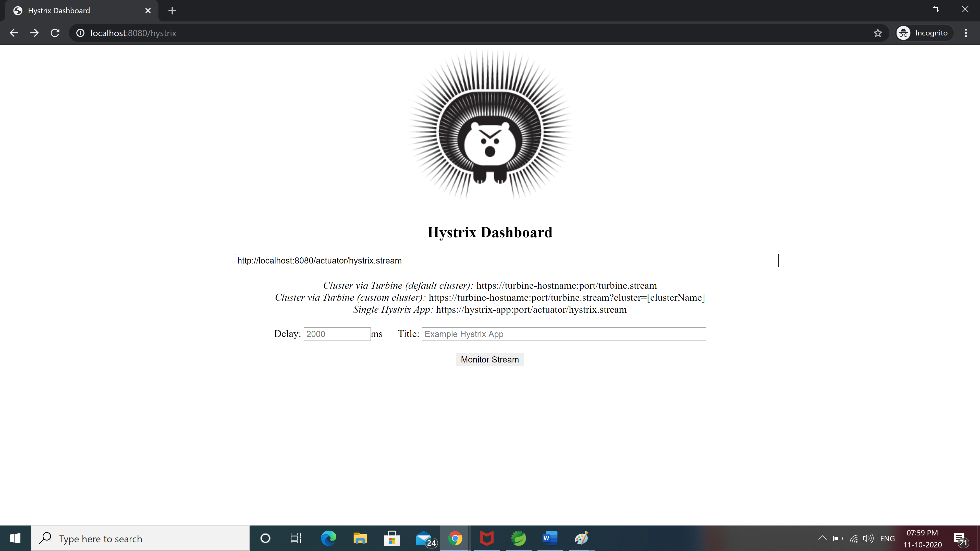Bookmark the current page with the star
The image size is (980, 551).
tap(878, 33)
